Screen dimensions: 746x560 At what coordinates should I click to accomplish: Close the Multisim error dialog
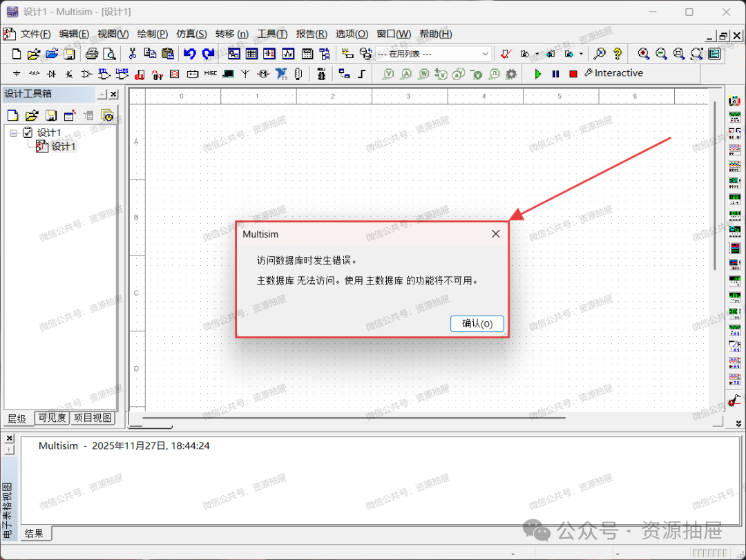point(495,234)
